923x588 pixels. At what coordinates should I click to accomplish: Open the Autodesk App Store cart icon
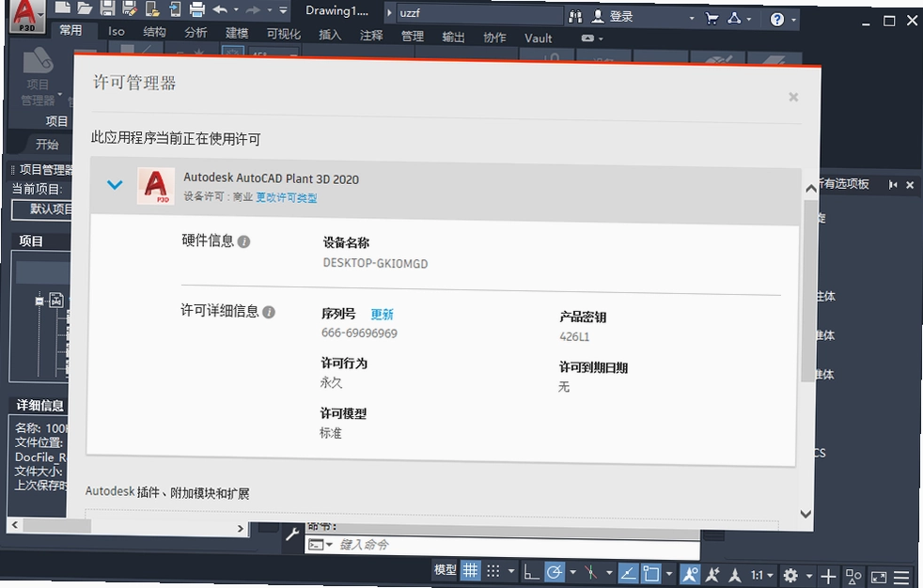pyautogui.click(x=712, y=18)
